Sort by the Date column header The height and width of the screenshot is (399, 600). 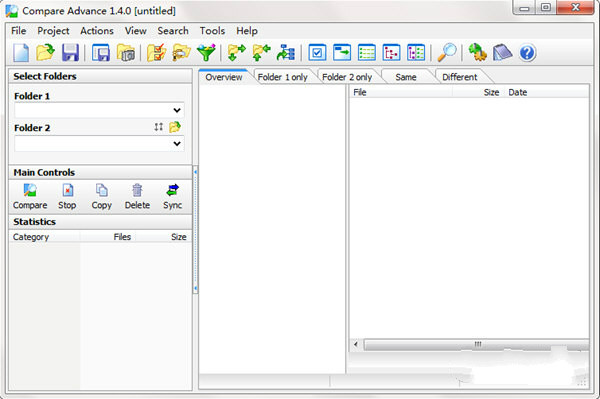click(547, 92)
